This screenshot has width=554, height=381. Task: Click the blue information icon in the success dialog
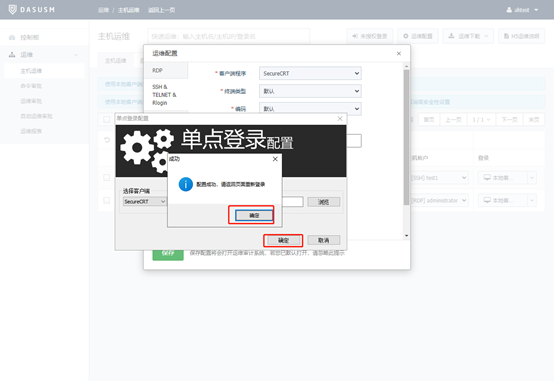click(185, 184)
